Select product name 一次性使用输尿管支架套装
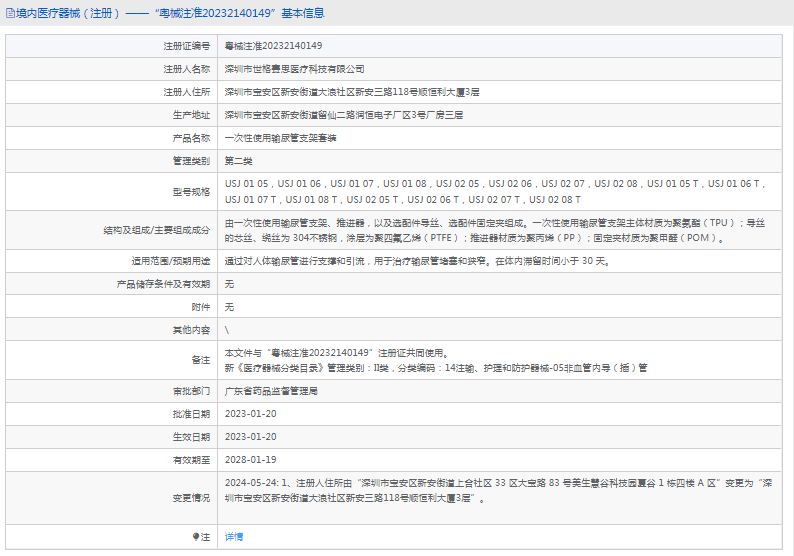The width and height of the screenshot is (794, 556). point(281,138)
